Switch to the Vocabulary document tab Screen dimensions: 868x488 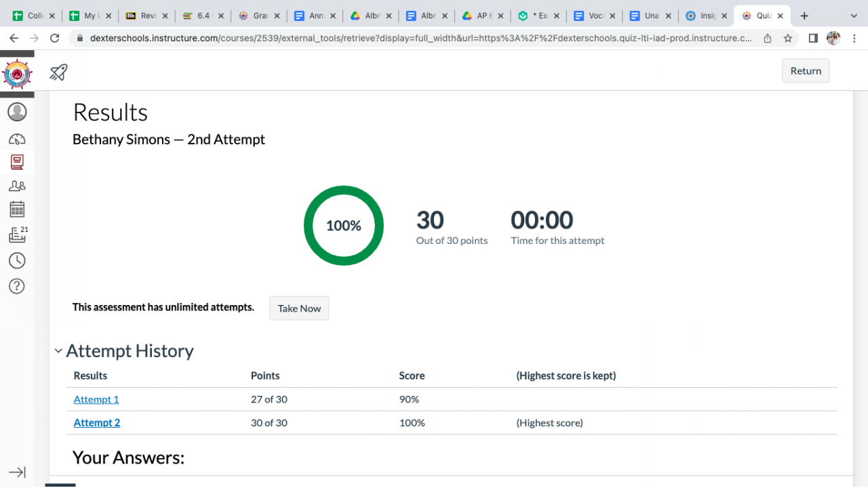point(589,16)
